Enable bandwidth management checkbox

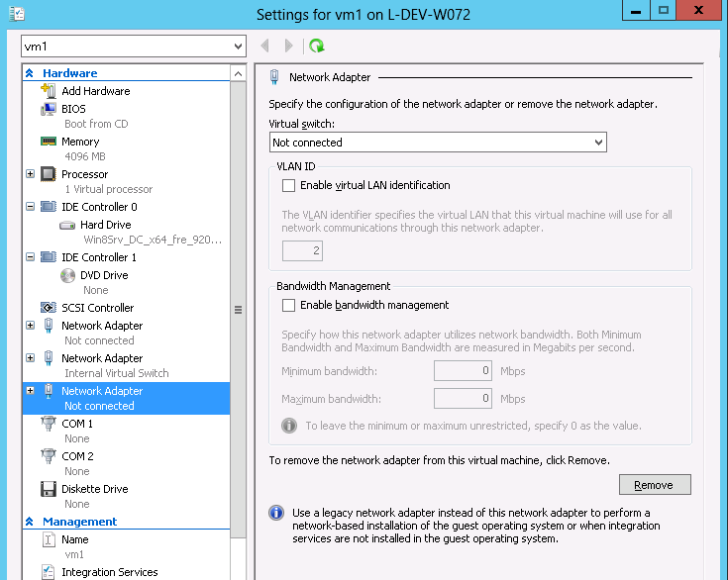click(289, 305)
